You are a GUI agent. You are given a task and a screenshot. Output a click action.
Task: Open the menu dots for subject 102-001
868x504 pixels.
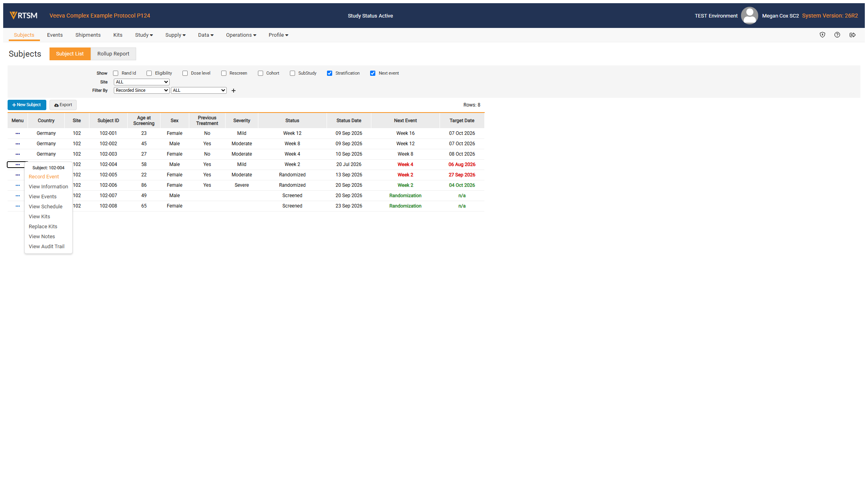click(18, 133)
